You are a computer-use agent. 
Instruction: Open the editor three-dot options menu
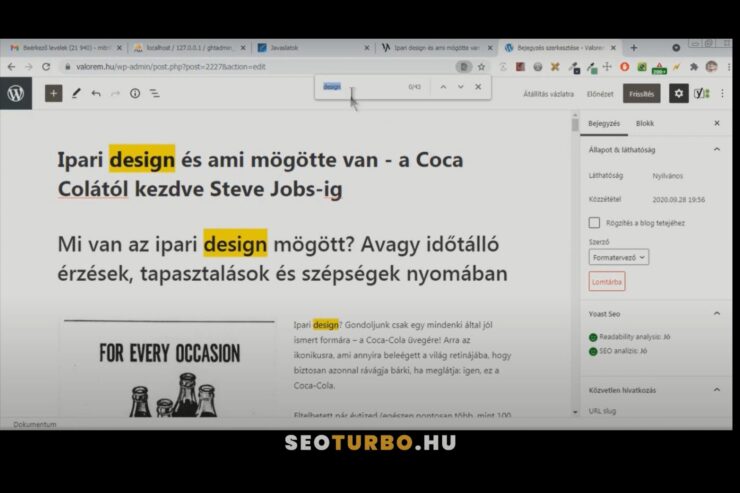722,93
